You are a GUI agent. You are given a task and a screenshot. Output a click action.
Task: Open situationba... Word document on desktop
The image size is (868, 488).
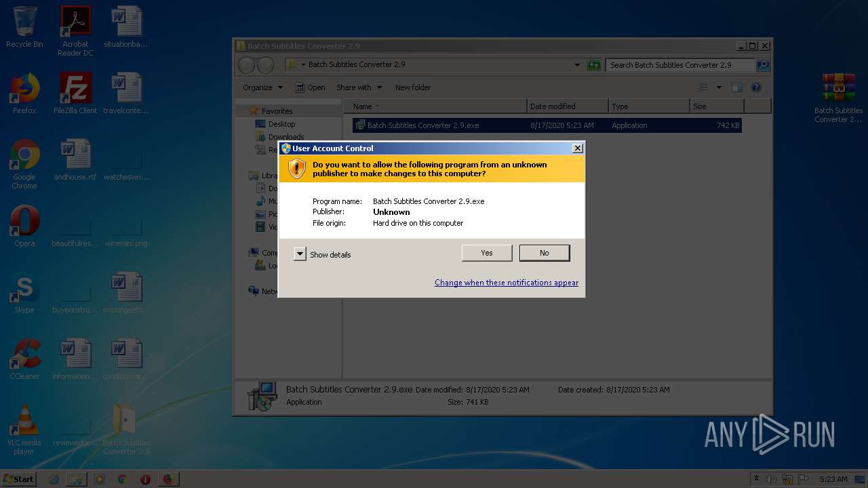(x=126, y=27)
